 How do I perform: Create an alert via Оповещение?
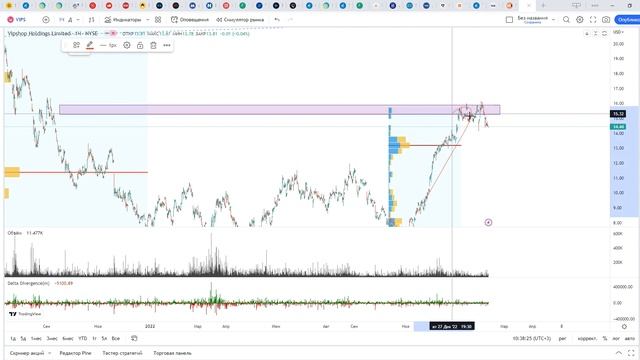click(x=189, y=20)
